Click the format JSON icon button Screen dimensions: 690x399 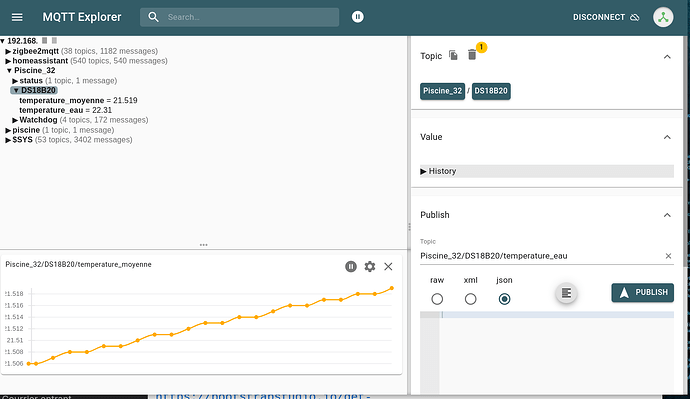566,293
